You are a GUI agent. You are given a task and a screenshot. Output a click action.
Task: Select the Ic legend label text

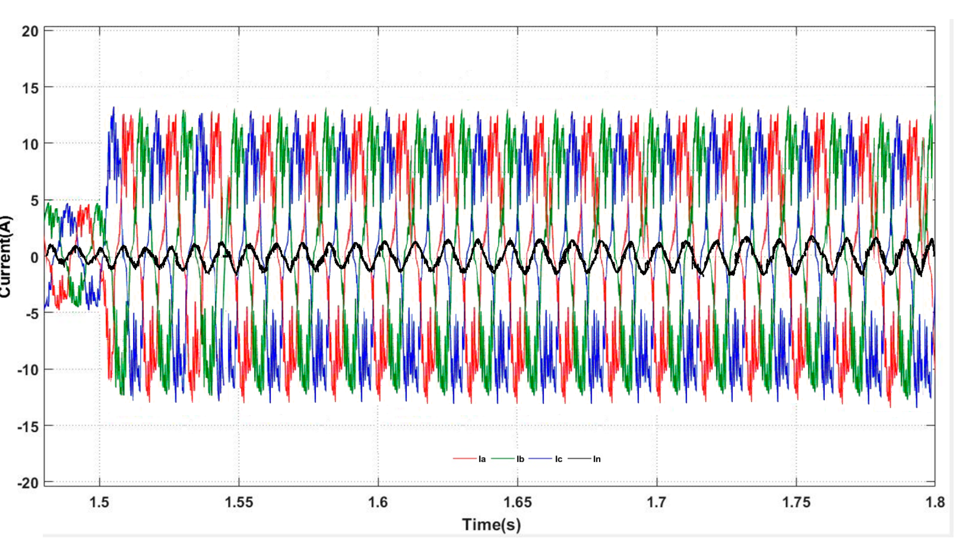pos(558,459)
